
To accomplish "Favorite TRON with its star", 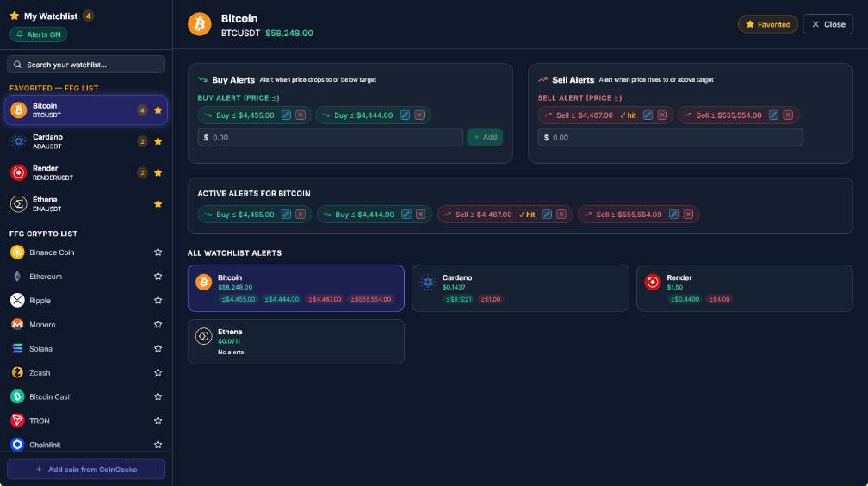I will pyautogui.click(x=158, y=421).
